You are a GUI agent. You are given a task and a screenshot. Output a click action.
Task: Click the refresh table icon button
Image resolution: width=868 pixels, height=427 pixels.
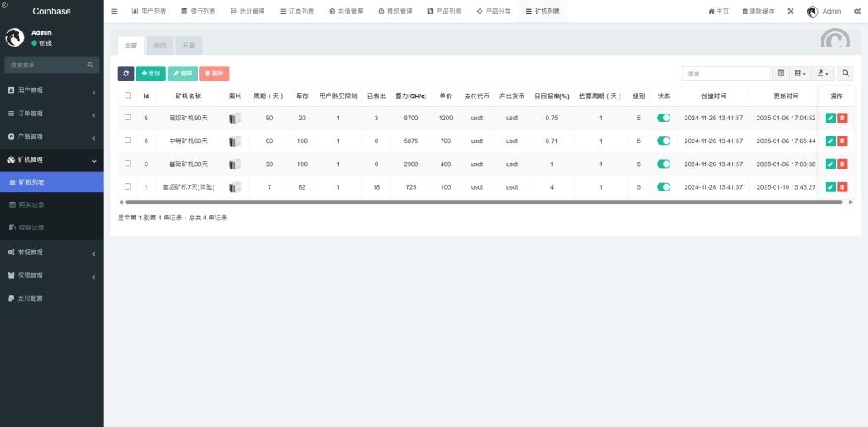coord(125,74)
